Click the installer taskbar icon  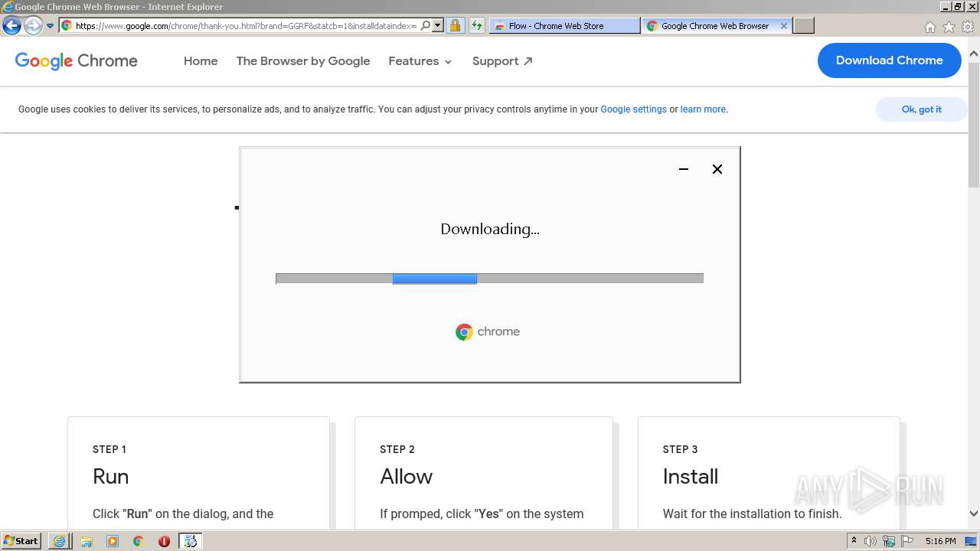[191, 541]
